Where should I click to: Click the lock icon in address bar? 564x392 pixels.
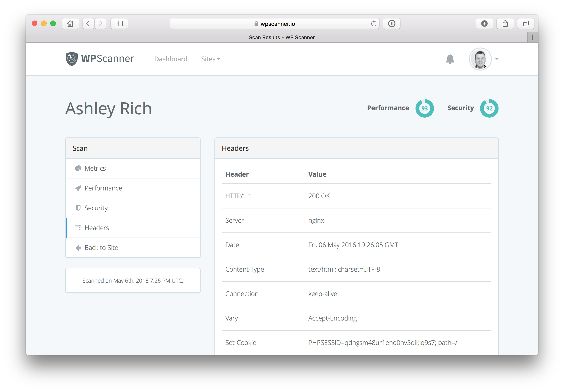click(x=256, y=24)
